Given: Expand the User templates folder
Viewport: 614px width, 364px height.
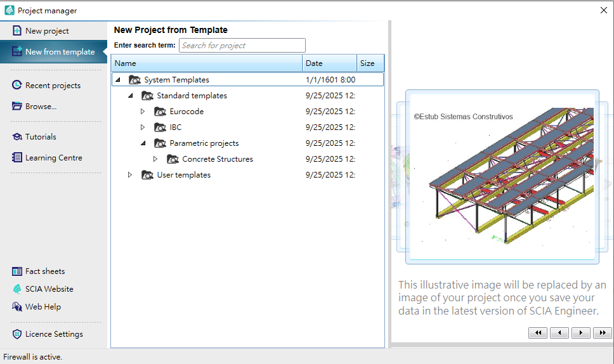Looking at the screenshot, I should click(x=130, y=175).
